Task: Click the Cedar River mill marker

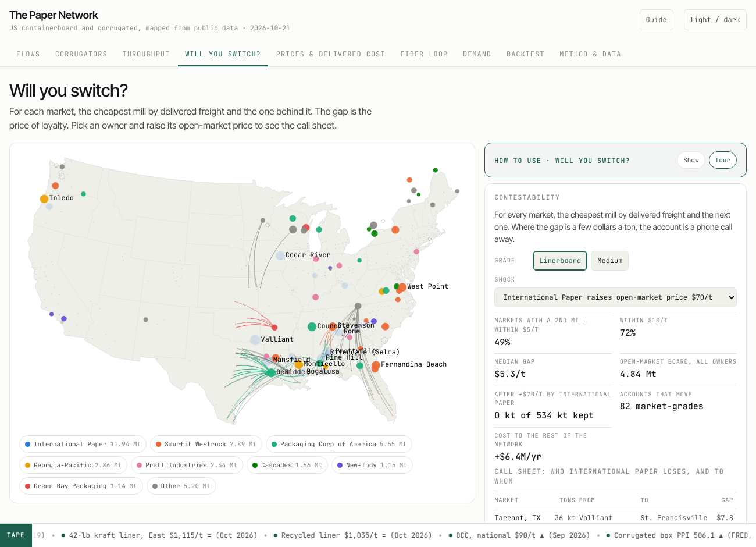Action: point(280,255)
